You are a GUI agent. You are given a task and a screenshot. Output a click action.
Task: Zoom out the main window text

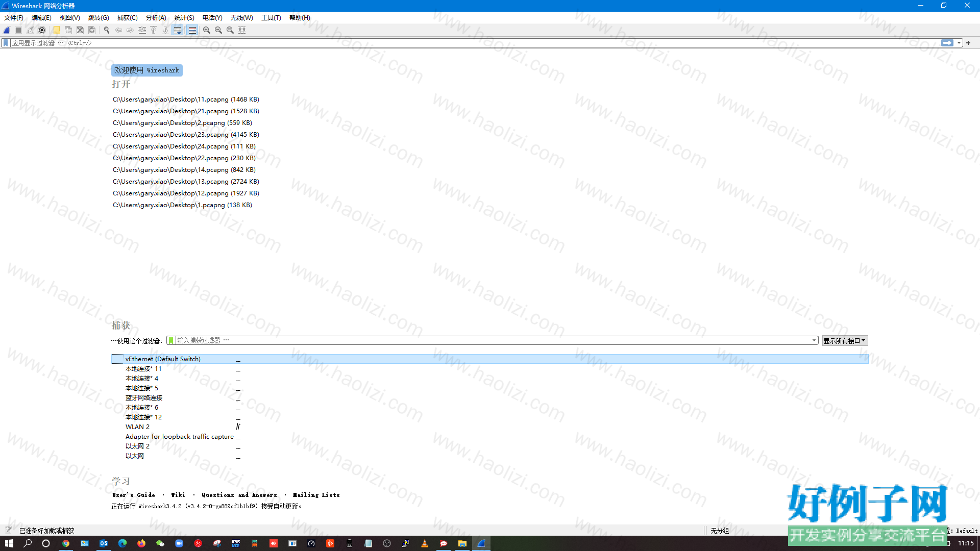click(218, 30)
